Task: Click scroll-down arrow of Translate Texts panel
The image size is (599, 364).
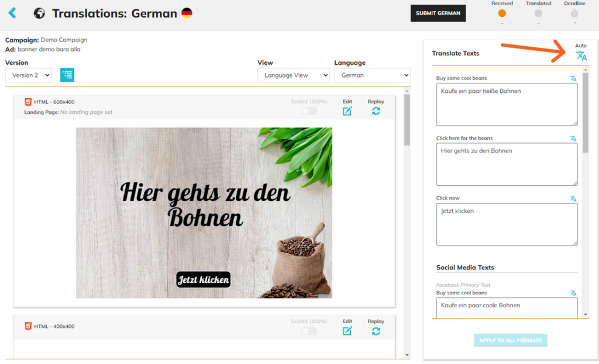Action: (585, 315)
